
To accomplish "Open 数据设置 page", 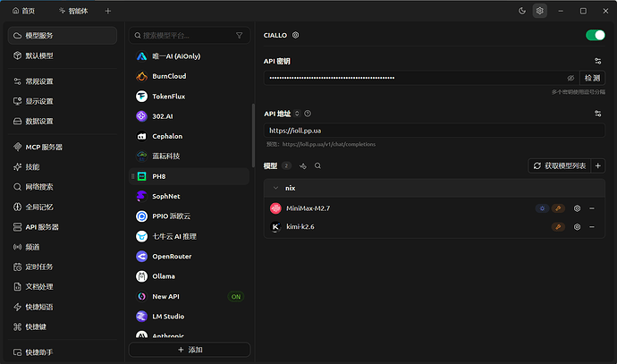I will (63, 122).
